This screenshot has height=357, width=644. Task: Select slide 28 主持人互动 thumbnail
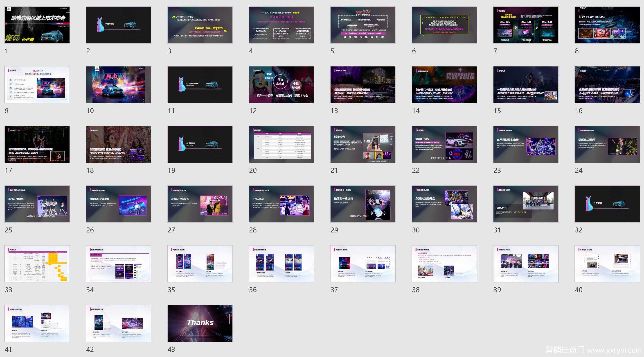tap(281, 204)
